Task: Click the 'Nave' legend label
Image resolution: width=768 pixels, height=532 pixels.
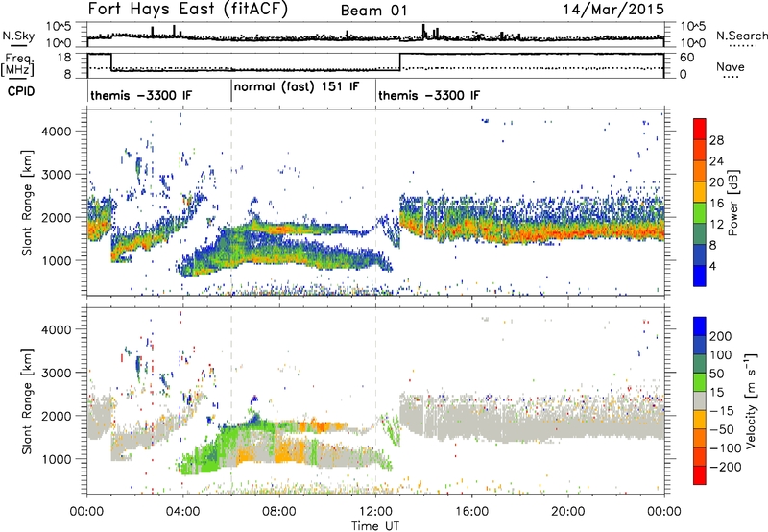Action: pyautogui.click(x=731, y=66)
